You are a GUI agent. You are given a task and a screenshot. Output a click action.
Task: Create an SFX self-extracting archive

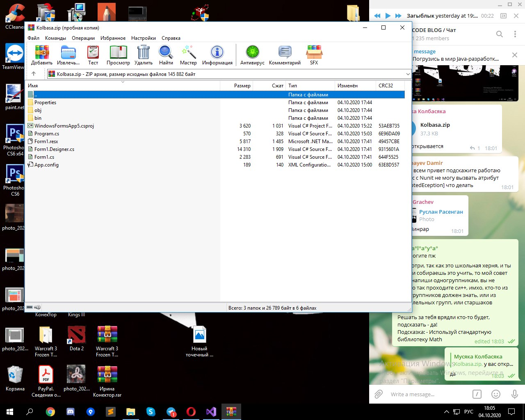(x=314, y=55)
